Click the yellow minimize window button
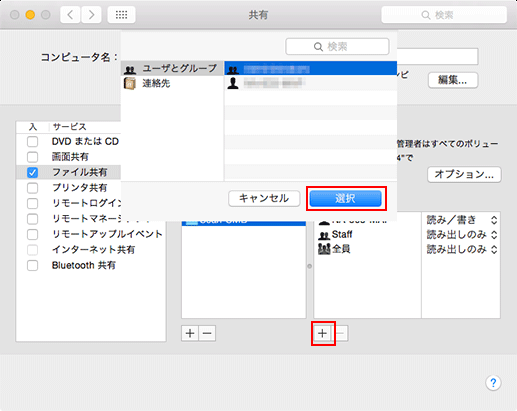Image resolution: width=517 pixels, height=411 pixels. coord(30,15)
